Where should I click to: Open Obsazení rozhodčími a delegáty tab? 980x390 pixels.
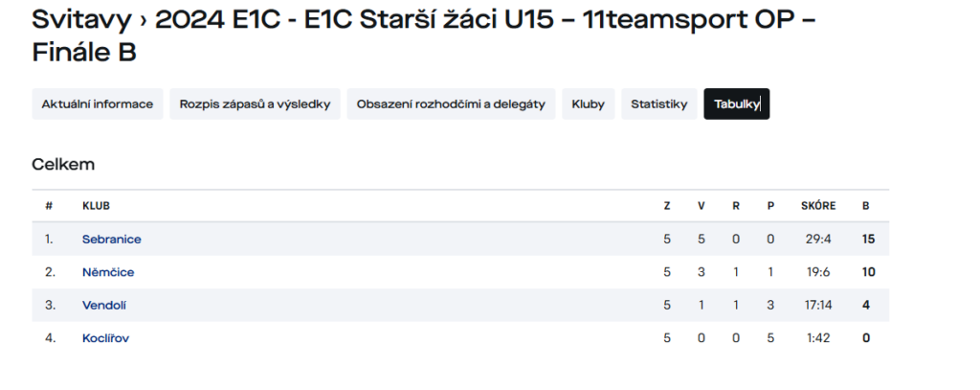[x=451, y=103]
